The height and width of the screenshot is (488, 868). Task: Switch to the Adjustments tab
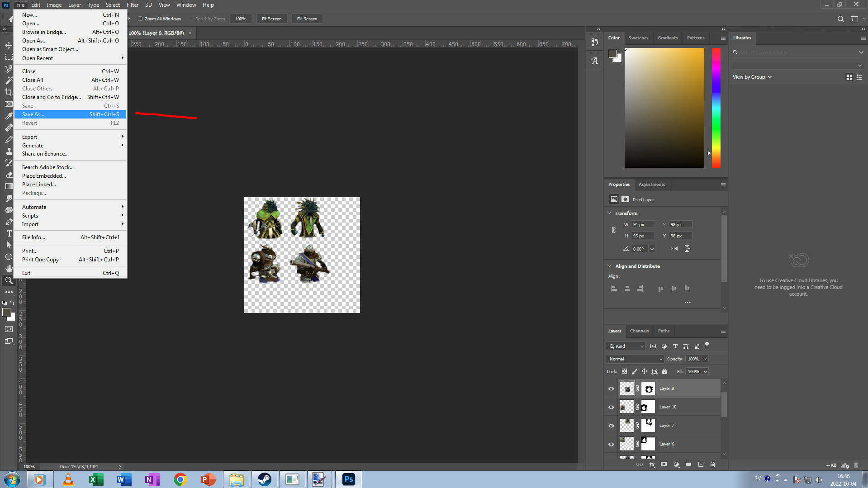coord(652,185)
